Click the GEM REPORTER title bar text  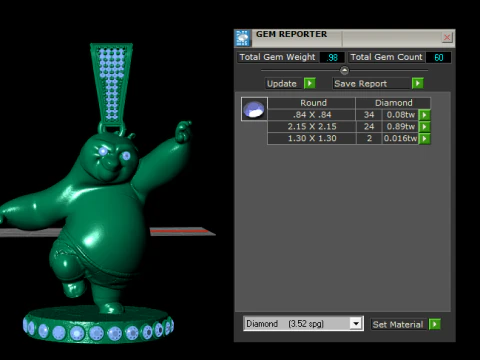(291, 34)
